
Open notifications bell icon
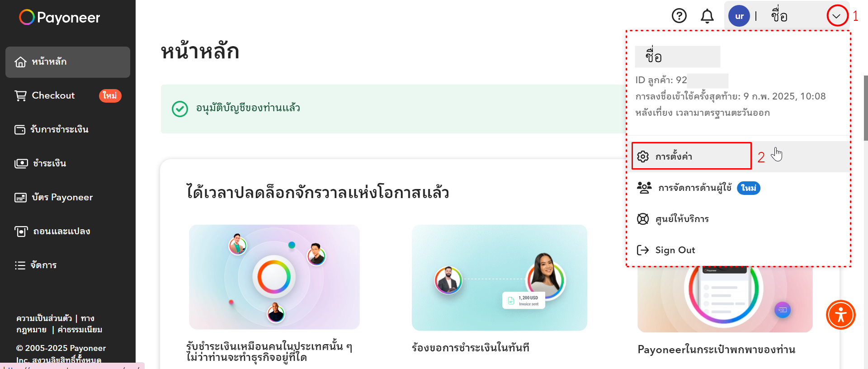[x=707, y=16]
